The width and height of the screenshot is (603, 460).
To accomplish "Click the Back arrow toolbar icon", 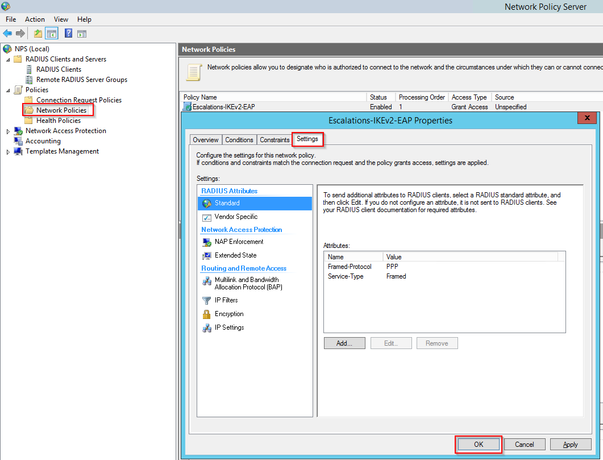I will click(7, 33).
